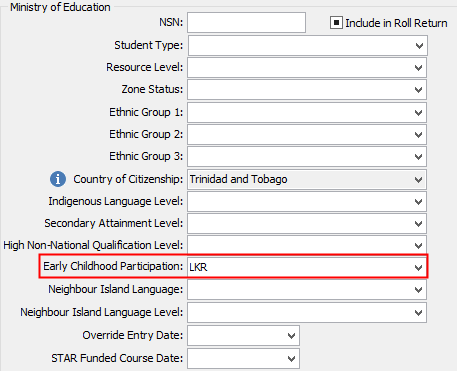Open the Neighbour Island Language dropdown
Image resolution: width=457 pixels, height=371 pixels.
(x=307, y=289)
